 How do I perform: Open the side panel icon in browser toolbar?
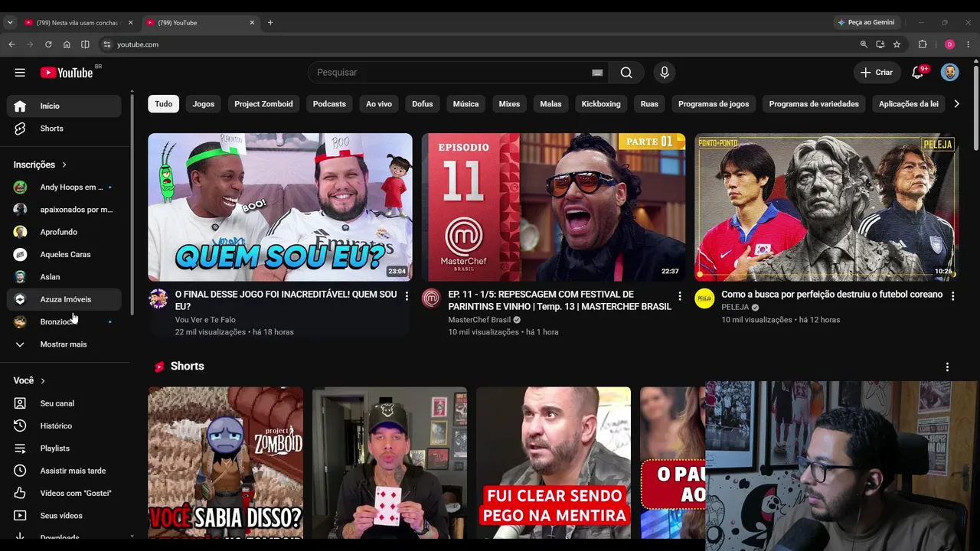pos(85,44)
